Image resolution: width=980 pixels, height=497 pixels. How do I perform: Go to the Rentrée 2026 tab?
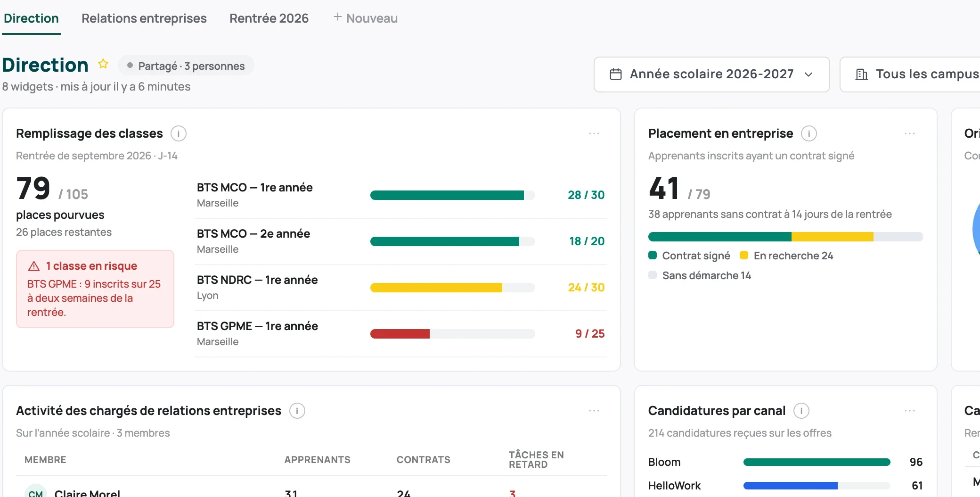tap(269, 18)
